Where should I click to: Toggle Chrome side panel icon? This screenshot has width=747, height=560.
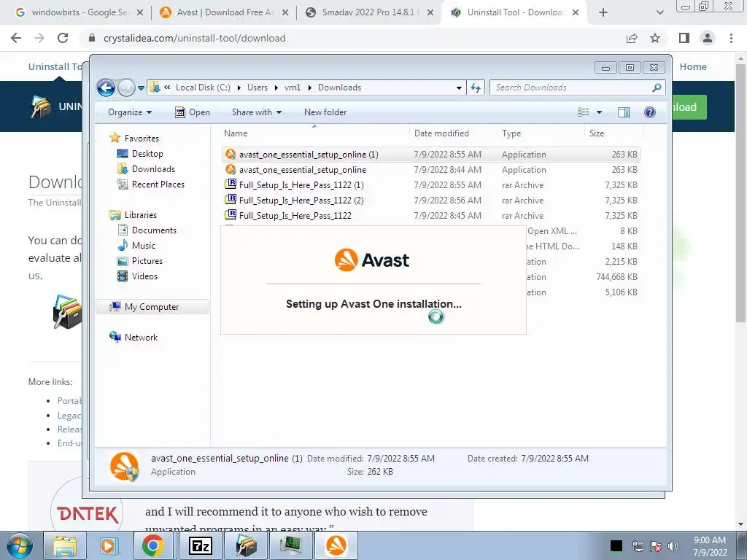click(x=684, y=38)
